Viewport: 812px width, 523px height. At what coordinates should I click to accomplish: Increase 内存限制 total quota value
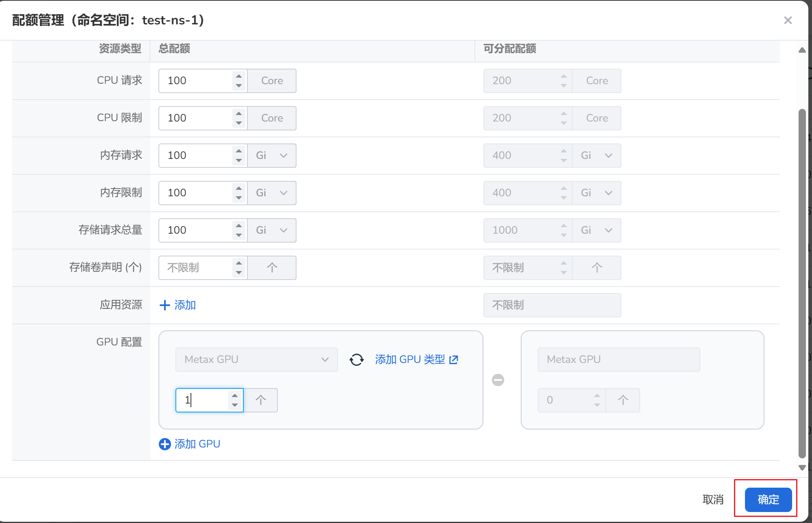239,188
